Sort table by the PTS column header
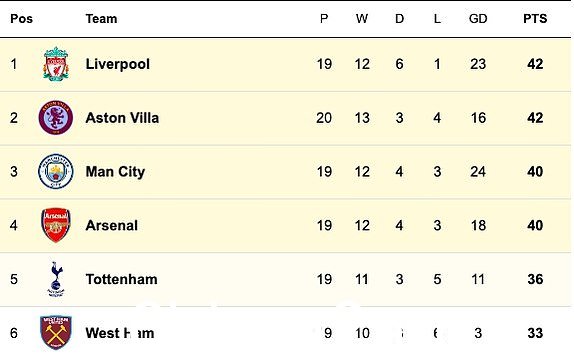The image size is (574, 360). pos(535,19)
